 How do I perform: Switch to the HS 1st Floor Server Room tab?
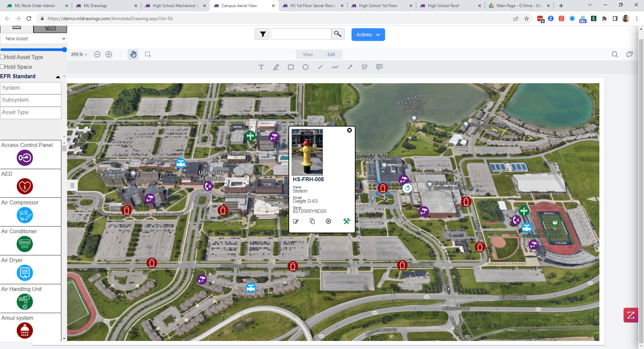point(313,6)
